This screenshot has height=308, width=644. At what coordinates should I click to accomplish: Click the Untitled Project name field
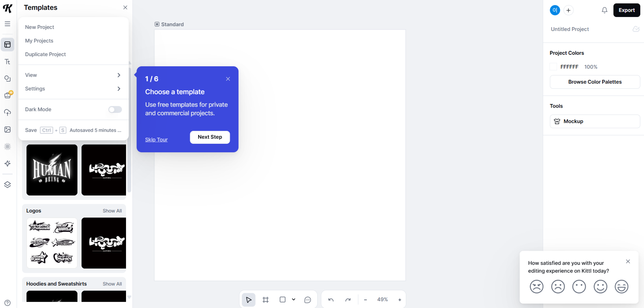570,29
